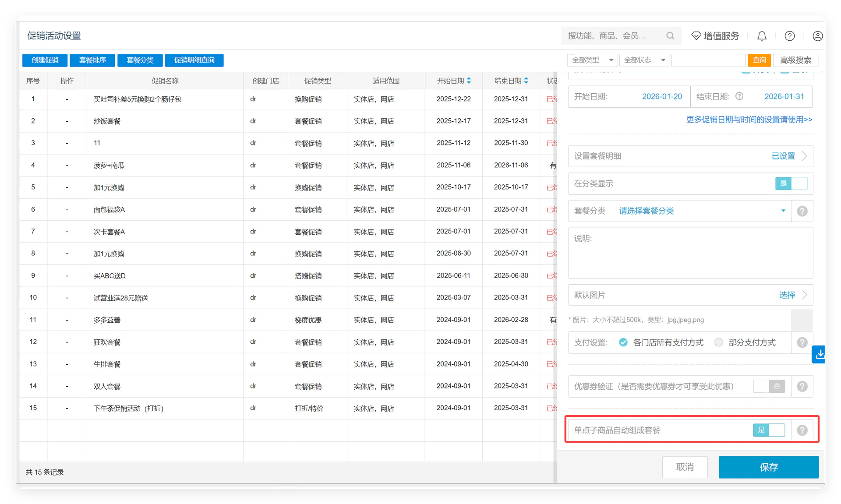Toggle the 优惠券验证 switch
The width and height of the screenshot is (841, 504).
click(769, 386)
